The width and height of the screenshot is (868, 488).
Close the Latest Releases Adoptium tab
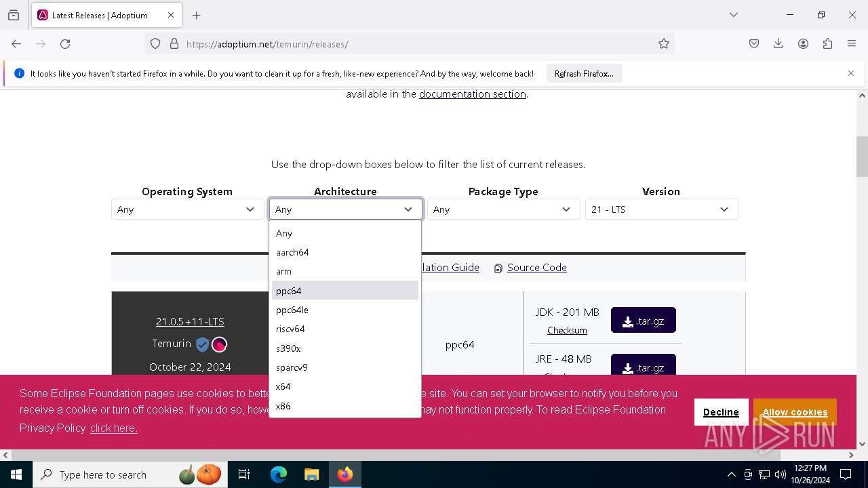[171, 15]
